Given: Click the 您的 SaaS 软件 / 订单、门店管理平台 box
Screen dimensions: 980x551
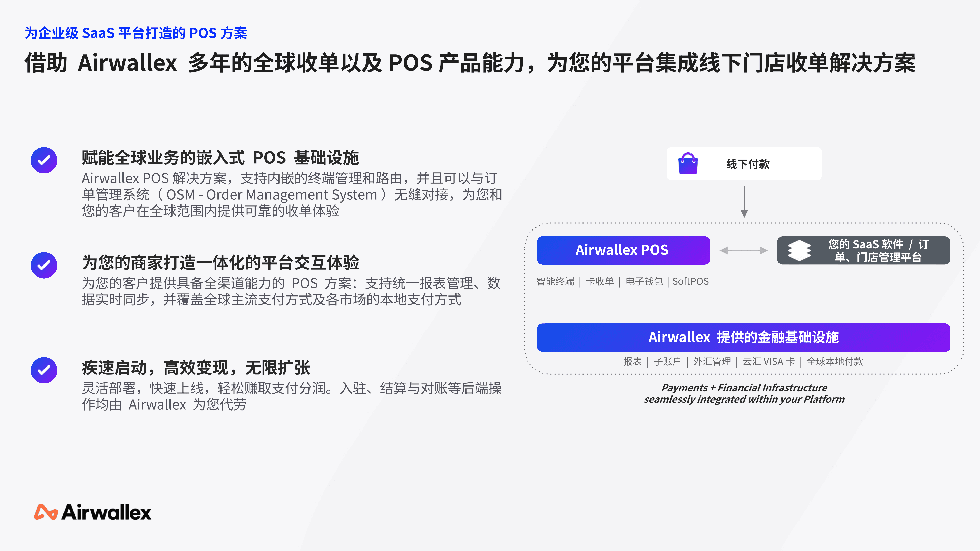Looking at the screenshot, I should pyautogui.click(x=863, y=250).
